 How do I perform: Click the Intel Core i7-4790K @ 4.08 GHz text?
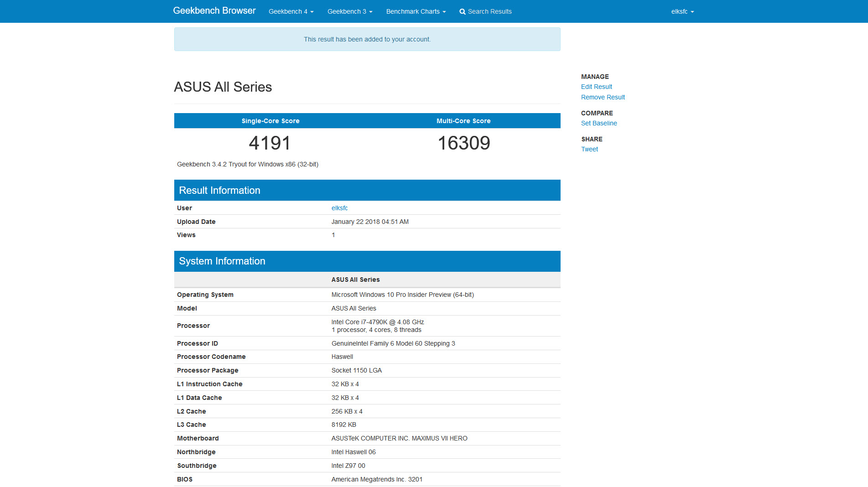[x=378, y=322]
